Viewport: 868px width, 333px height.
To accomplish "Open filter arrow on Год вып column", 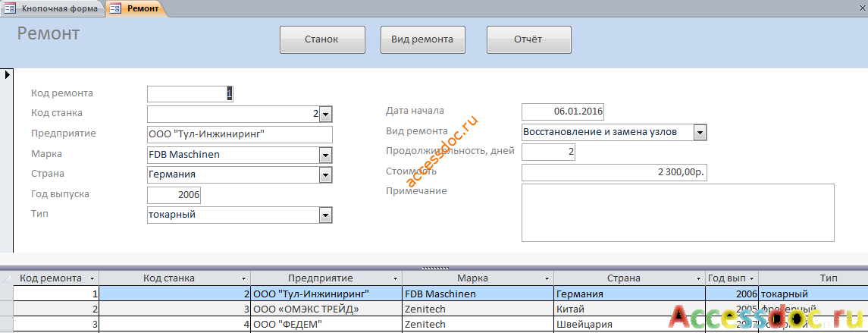I will pos(752,278).
